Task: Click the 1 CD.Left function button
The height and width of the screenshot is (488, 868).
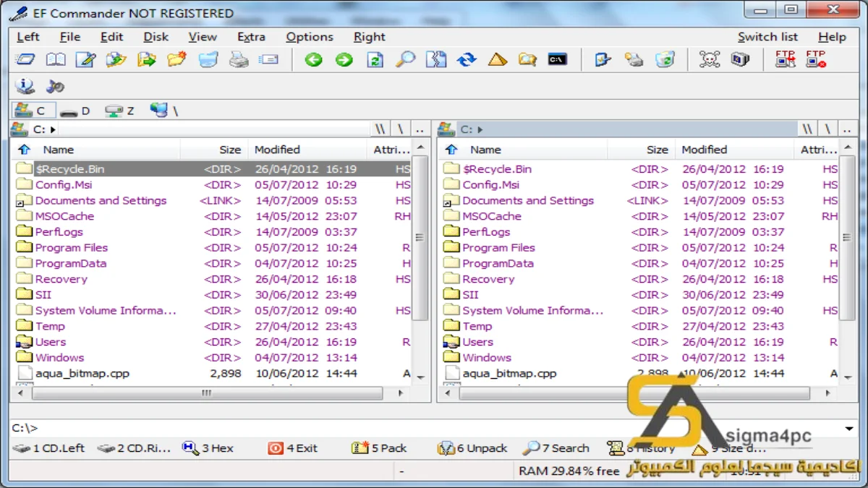Action: [49, 448]
